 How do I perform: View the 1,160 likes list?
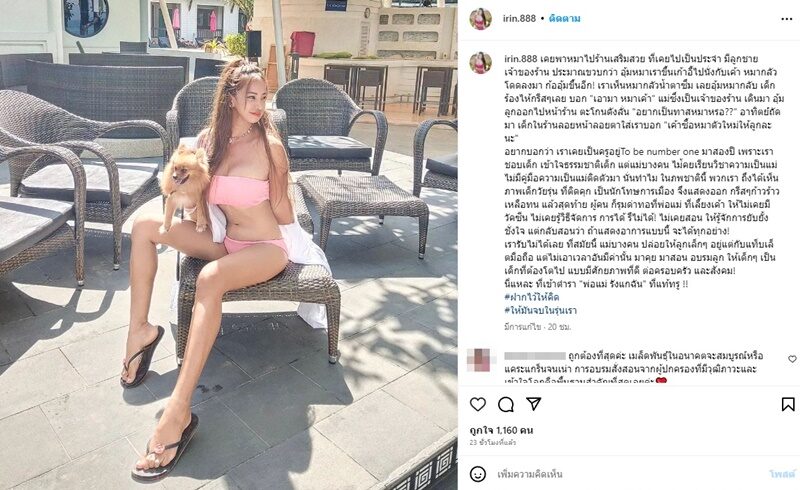pos(501,430)
